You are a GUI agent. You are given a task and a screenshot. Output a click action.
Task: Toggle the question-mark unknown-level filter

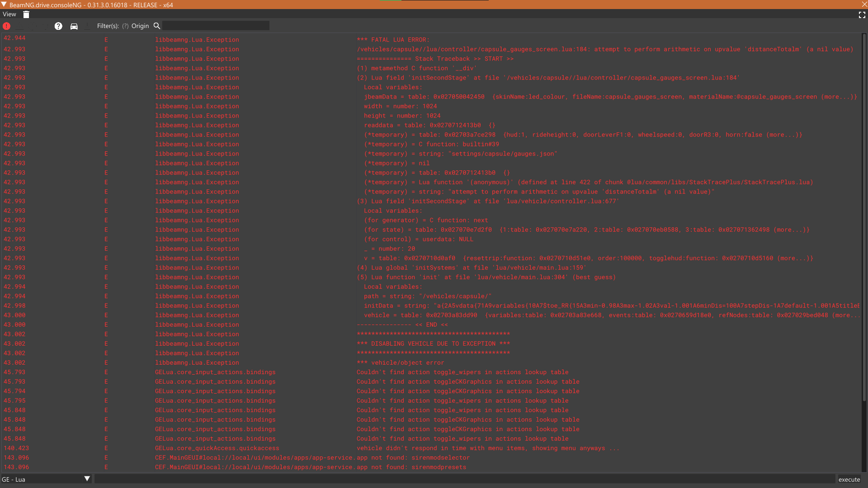58,26
